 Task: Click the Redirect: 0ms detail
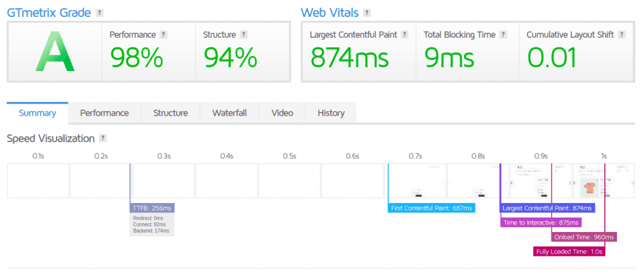pyautogui.click(x=148, y=218)
